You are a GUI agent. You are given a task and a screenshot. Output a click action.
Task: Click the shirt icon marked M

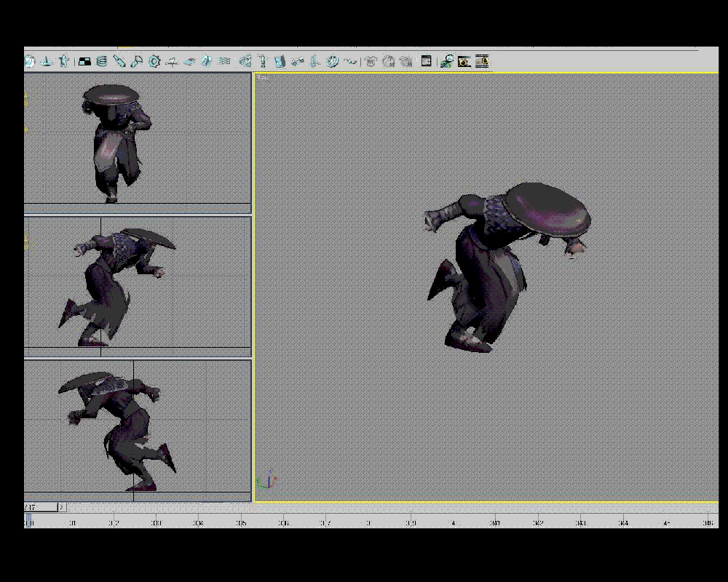click(371, 61)
